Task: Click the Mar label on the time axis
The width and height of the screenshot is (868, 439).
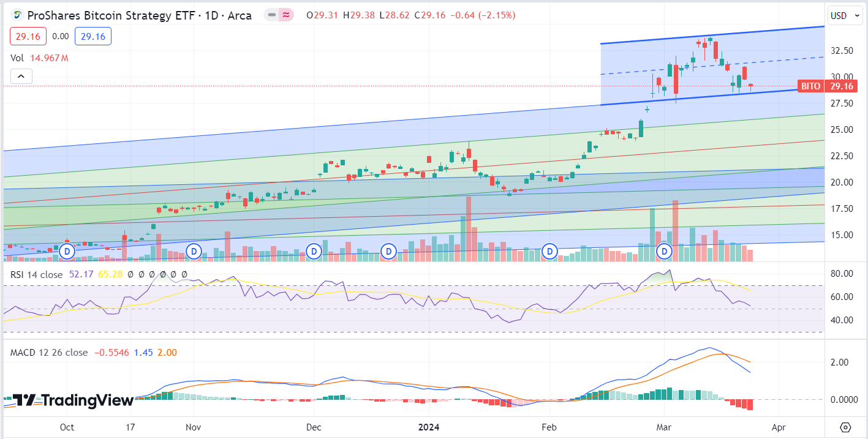Action: click(663, 427)
